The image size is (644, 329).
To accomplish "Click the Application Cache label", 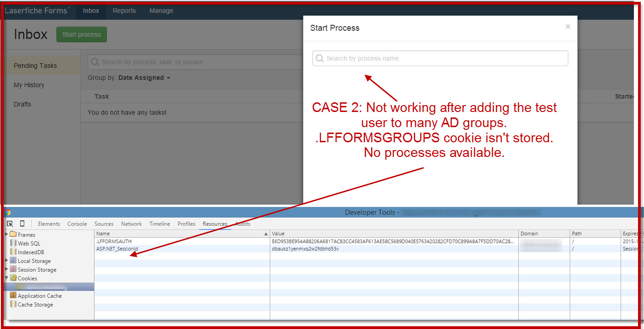I will [x=40, y=296].
